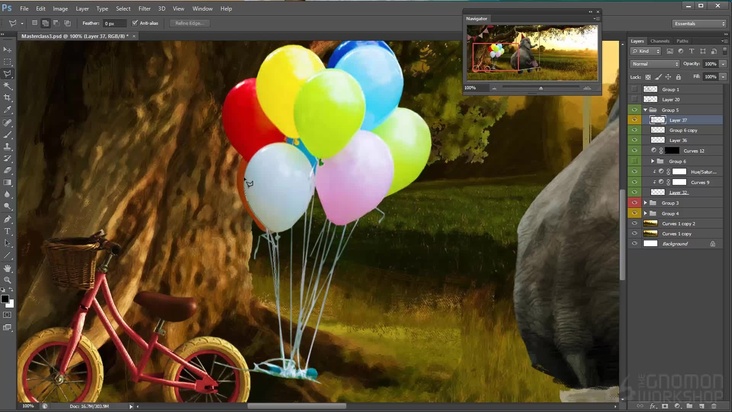Click the Lock All padlock icon

pos(678,77)
